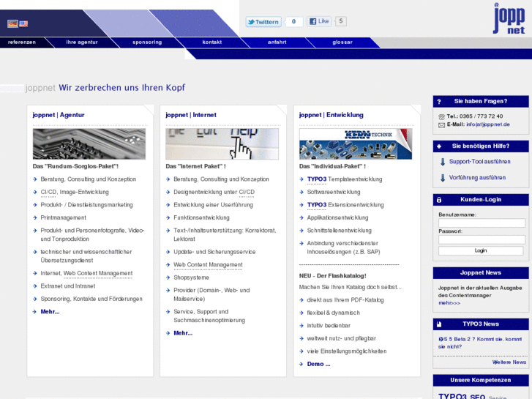The image size is (532, 399).
Task: Click TYPO3 link in Extensionentwicklung row
Action: (x=317, y=205)
